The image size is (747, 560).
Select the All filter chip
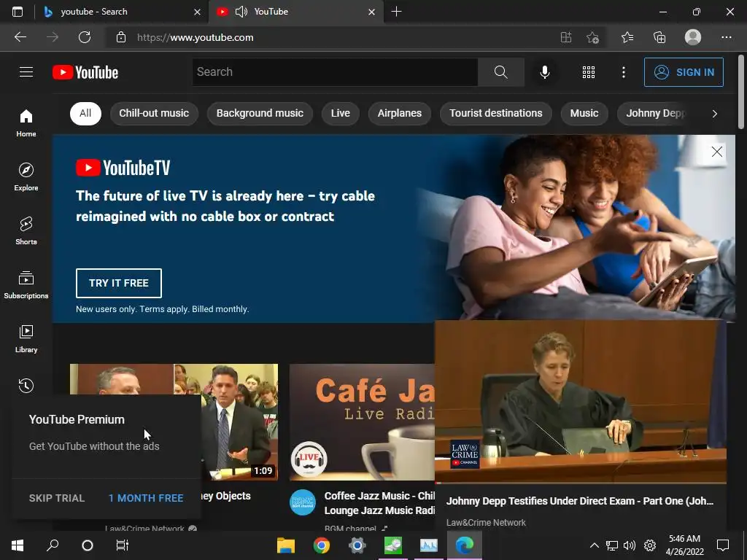[85, 113]
